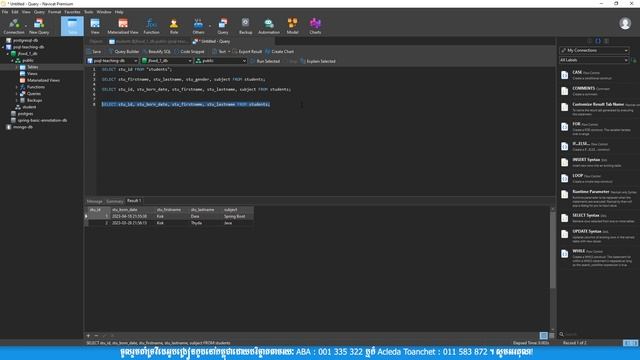The image size is (640, 360).
Task: Click Run Selected
Action: 265,61
